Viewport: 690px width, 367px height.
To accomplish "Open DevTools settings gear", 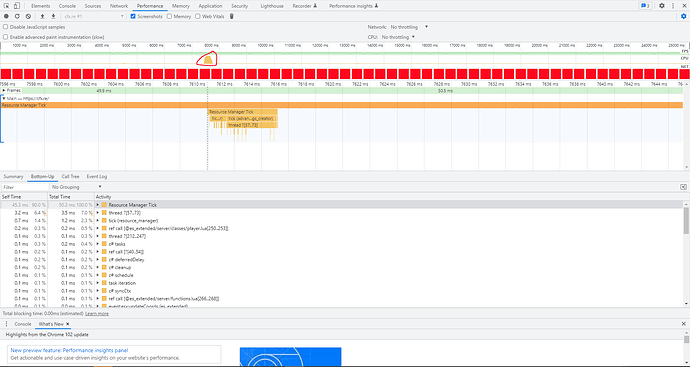I will pyautogui.click(x=662, y=6).
